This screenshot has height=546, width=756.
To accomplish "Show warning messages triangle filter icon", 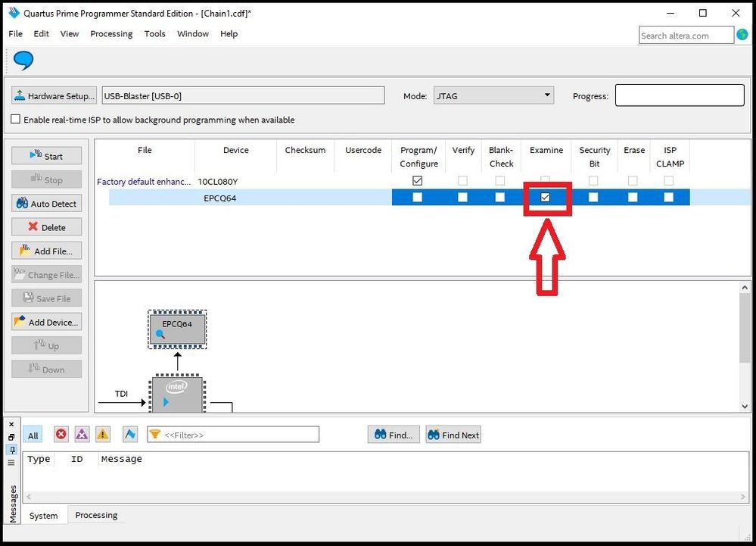I will point(103,435).
